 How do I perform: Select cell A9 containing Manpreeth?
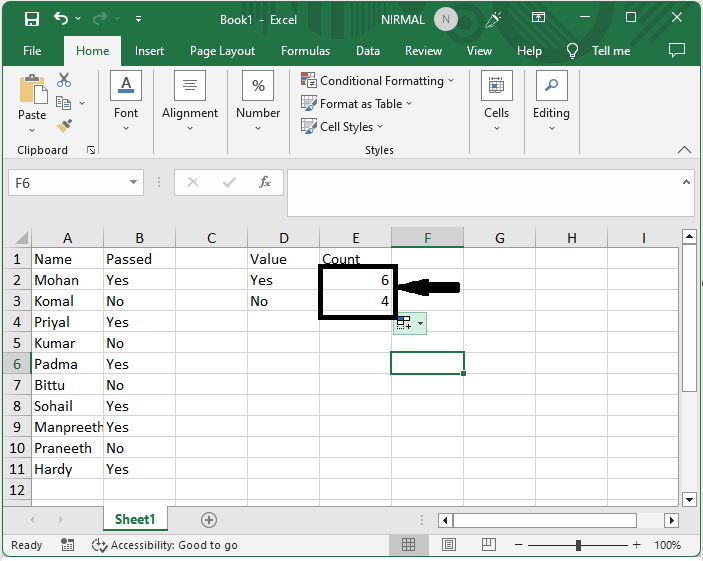click(67, 427)
